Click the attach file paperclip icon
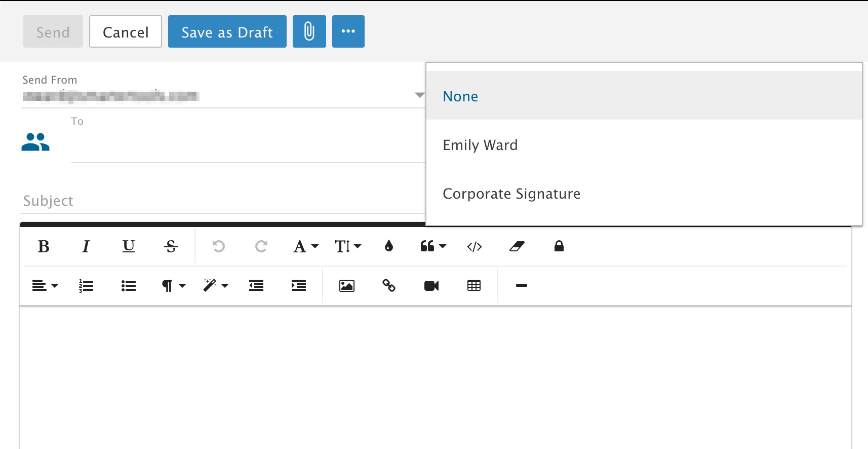Screen dimensions: 868x449 click(309, 31)
